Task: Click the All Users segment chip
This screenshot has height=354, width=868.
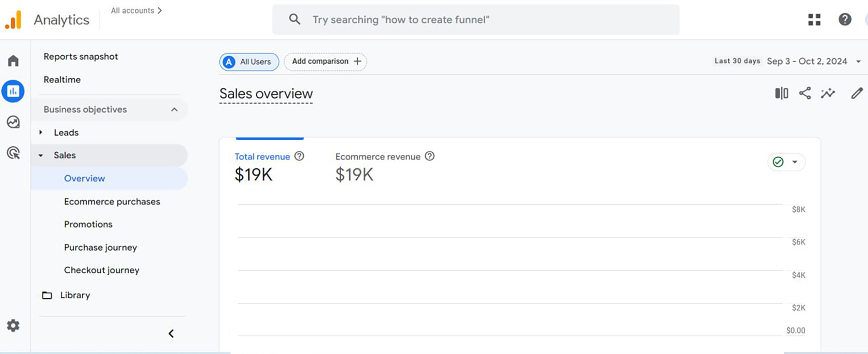Action: click(249, 62)
